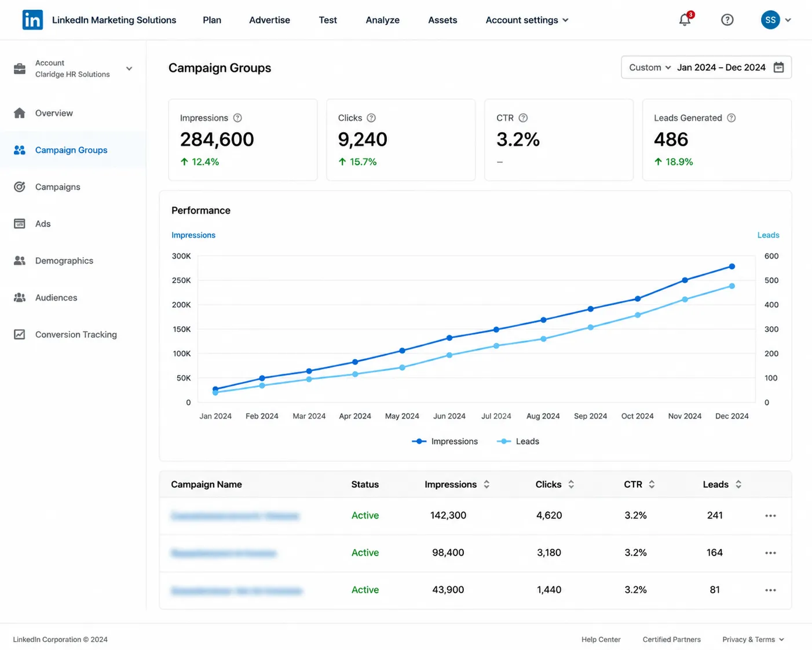Click the Dec 2024 Leads data point

point(732,286)
